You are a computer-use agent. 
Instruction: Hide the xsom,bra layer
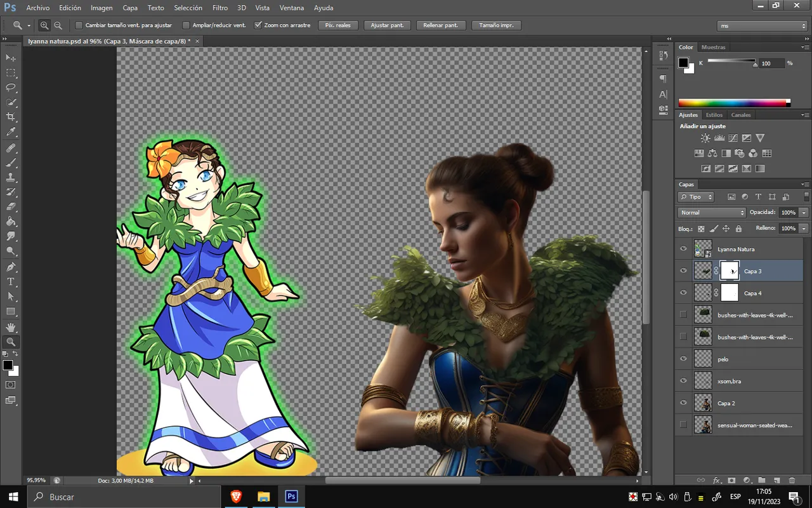(683, 381)
